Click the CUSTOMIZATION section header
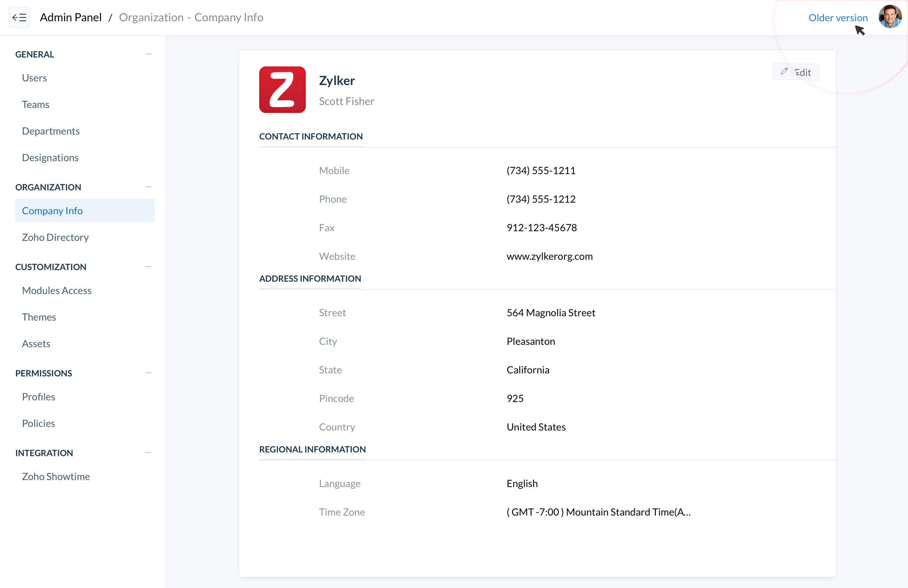The width and height of the screenshot is (908, 588). (x=51, y=266)
